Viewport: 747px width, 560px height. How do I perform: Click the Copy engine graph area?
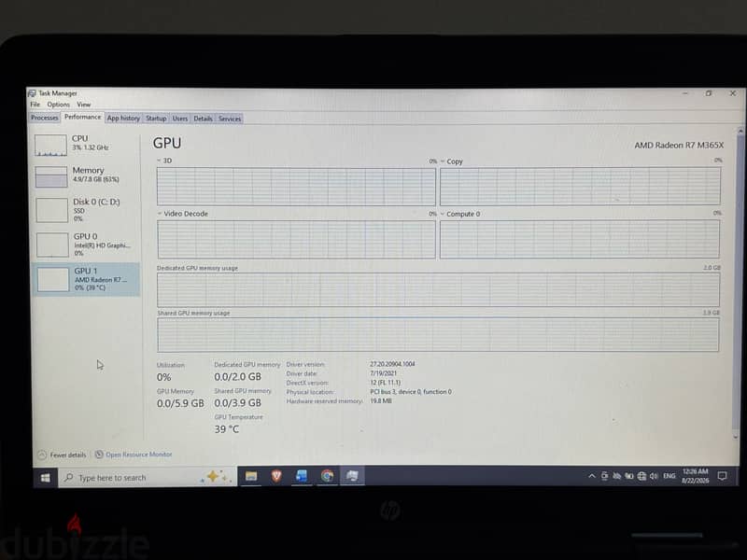[580, 186]
